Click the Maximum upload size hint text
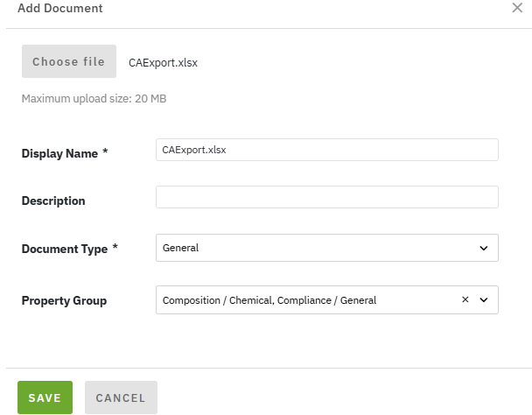The width and height of the screenshot is (532, 415). 94,98
